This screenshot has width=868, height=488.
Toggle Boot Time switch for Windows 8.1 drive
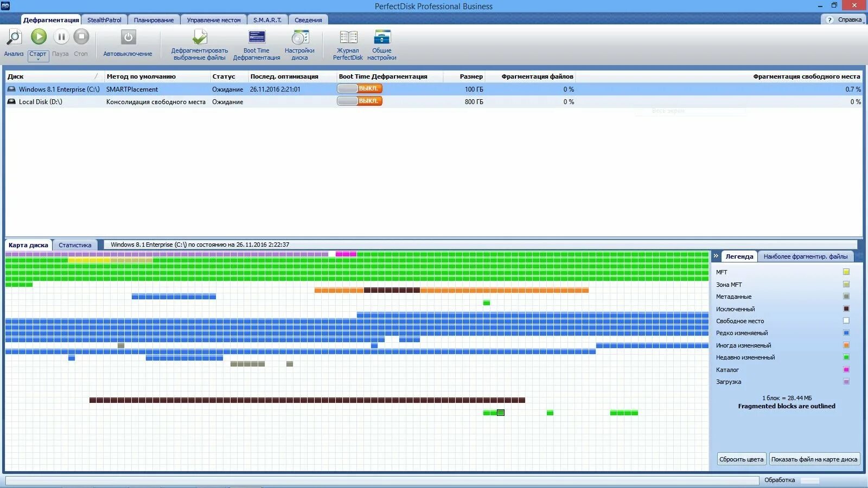point(360,88)
